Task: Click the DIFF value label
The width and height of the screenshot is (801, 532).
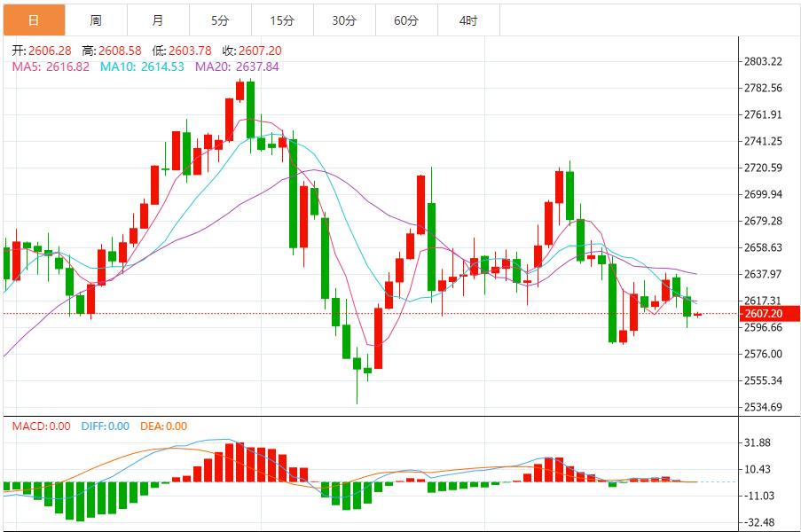Action: coord(106,426)
